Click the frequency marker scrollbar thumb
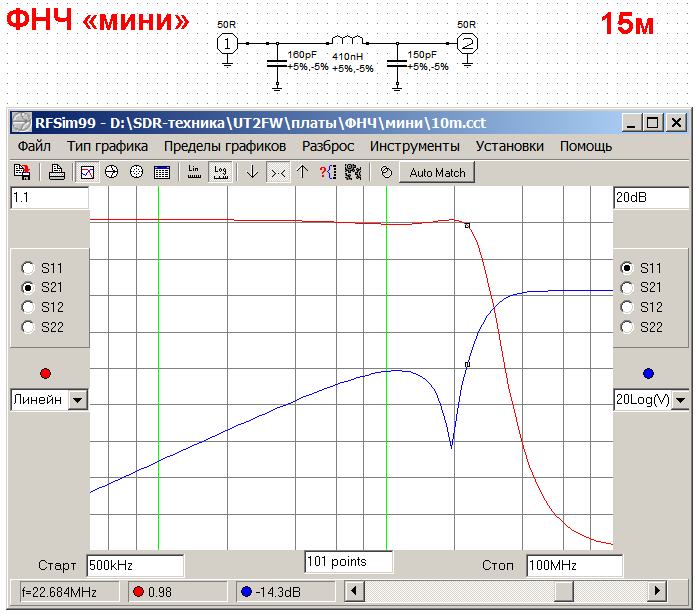696x613 pixels. (x=564, y=591)
